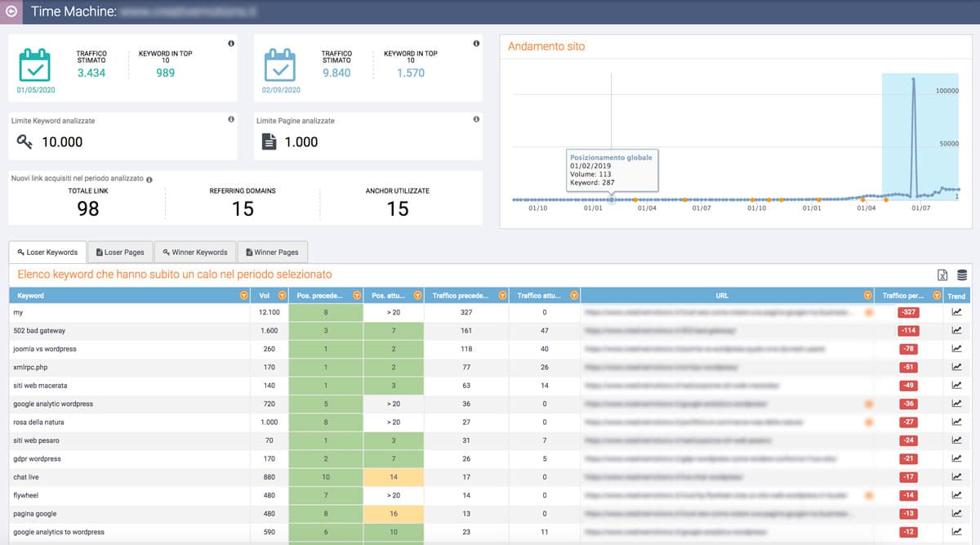Click the Posizionamento globale tooltip
The width and height of the screenshot is (980, 545).
612,171
